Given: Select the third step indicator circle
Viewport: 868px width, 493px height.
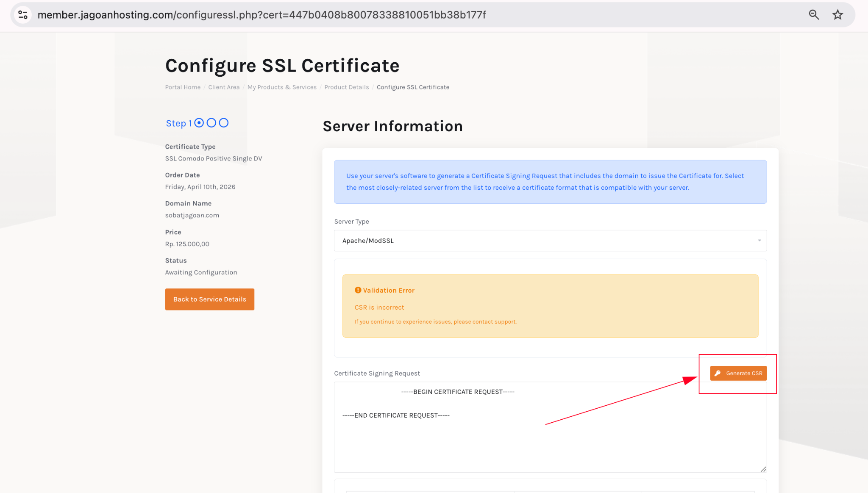Looking at the screenshot, I should pos(224,123).
